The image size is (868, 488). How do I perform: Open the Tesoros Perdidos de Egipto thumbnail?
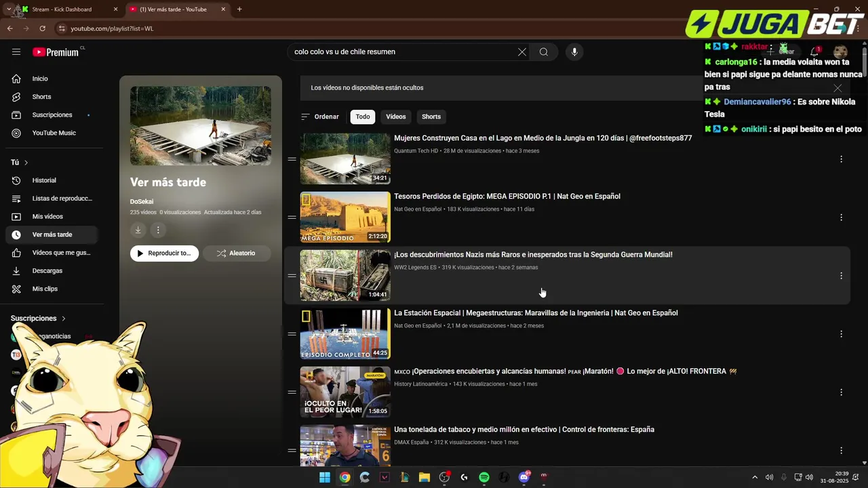[345, 217]
